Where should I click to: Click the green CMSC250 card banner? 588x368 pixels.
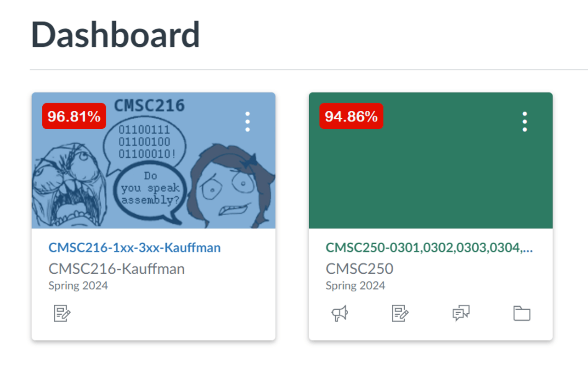click(x=430, y=184)
